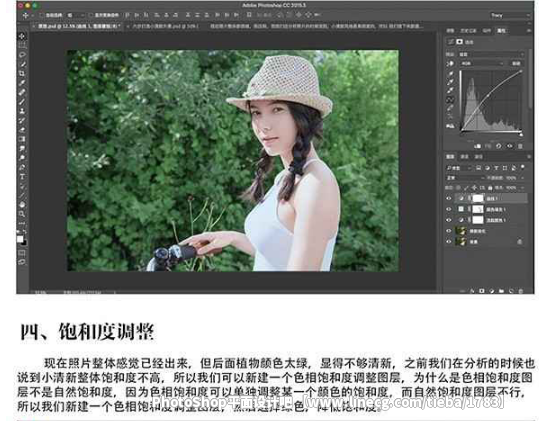Click the on-image curves adjustment tool
Screen dimensions: 560x421
[450, 63]
